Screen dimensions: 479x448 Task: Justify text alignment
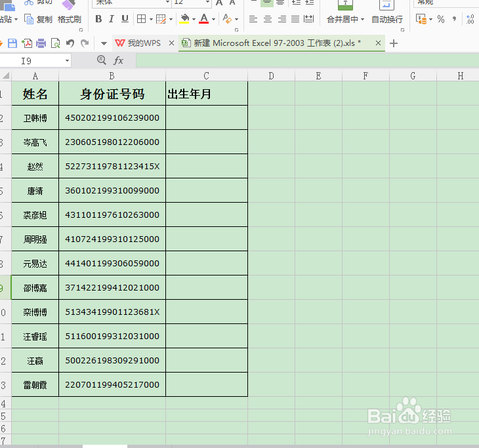pos(295,19)
